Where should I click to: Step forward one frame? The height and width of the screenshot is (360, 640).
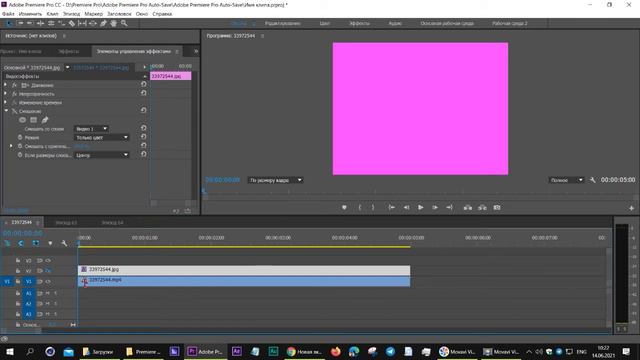coord(435,208)
